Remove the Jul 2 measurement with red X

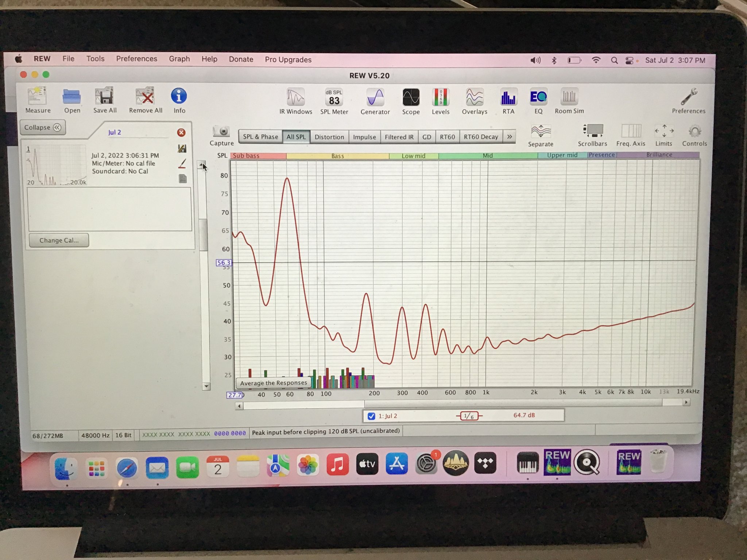tap(181, 132)
